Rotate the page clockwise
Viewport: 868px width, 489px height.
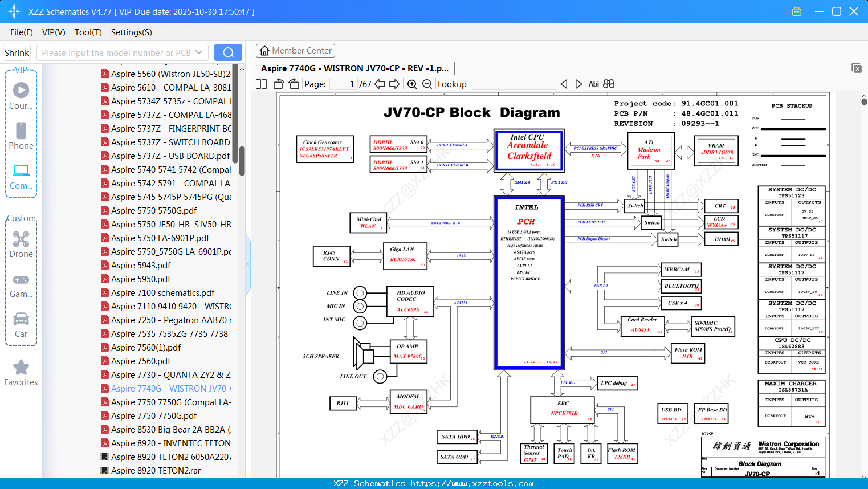294,84
